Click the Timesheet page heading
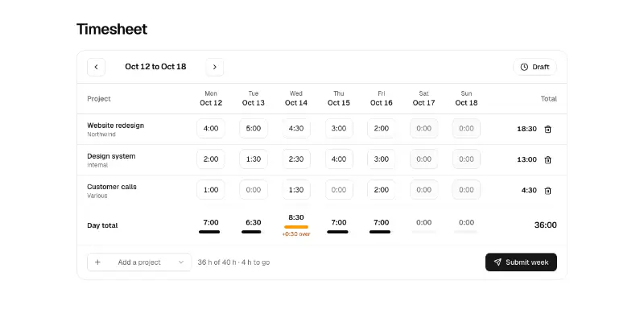 point(112,29)
